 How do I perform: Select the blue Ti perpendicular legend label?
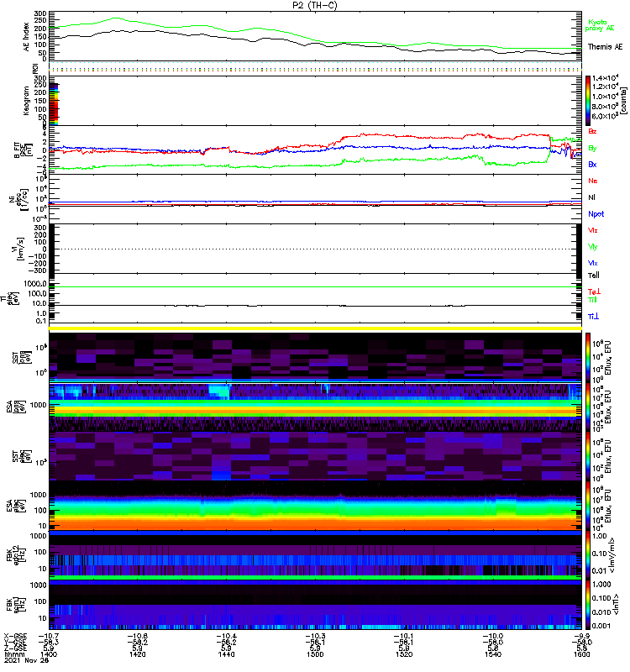tap(593, 317)
